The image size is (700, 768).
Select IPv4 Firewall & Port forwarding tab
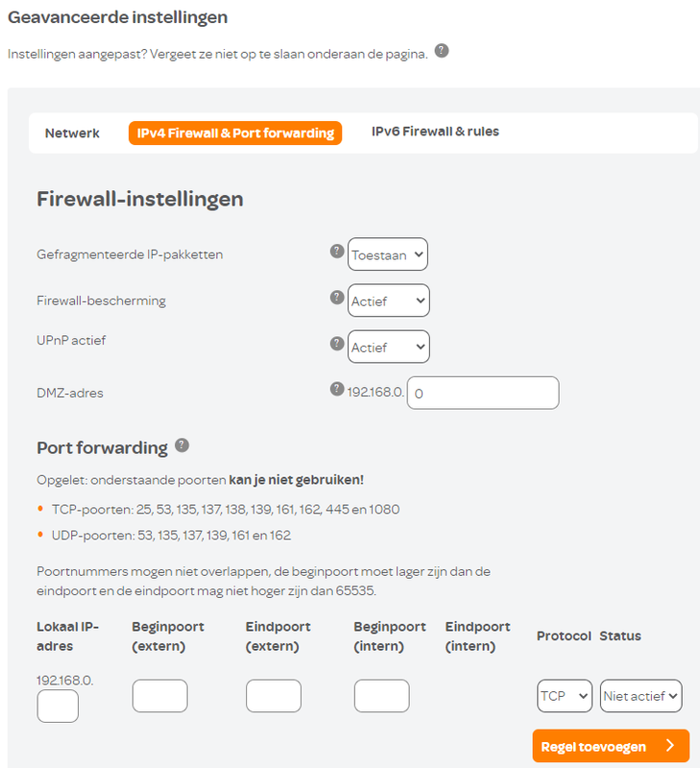(235, 133)
